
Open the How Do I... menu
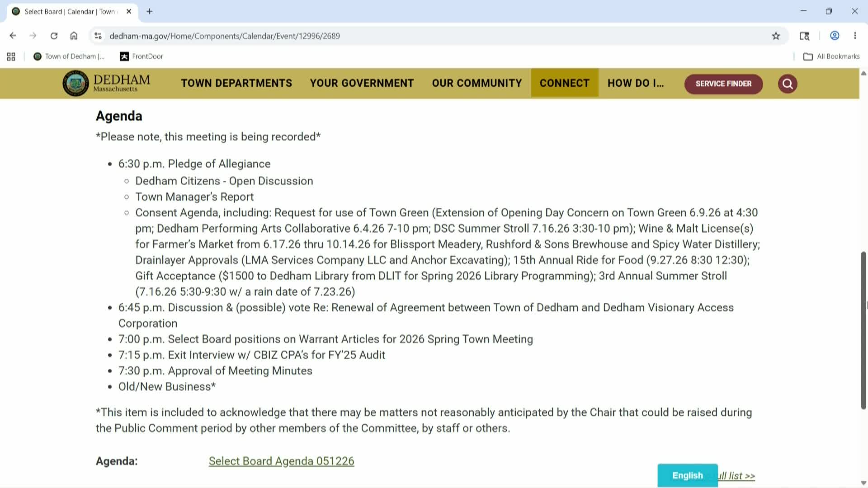pos(636,83)
